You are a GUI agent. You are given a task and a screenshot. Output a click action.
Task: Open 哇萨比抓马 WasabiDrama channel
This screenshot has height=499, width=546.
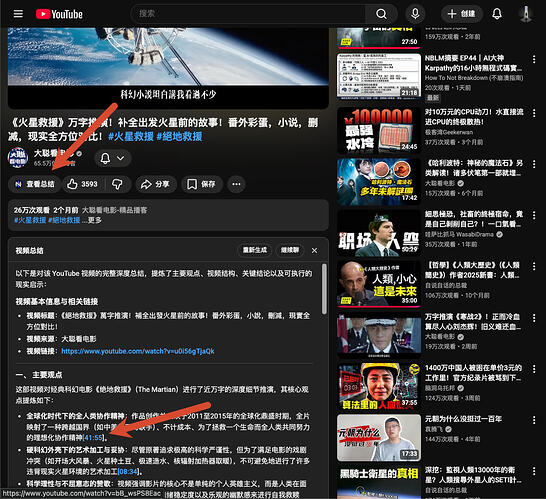tap(459, 234)
